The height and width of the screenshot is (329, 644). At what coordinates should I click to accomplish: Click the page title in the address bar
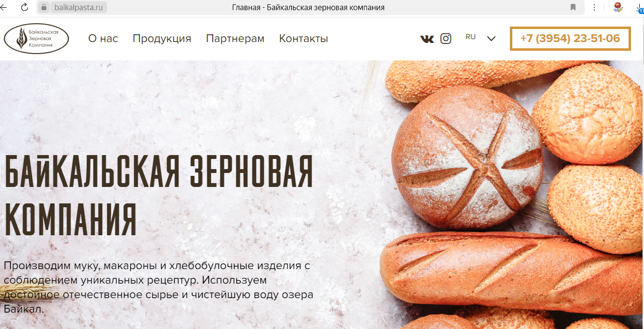[308, 7]
